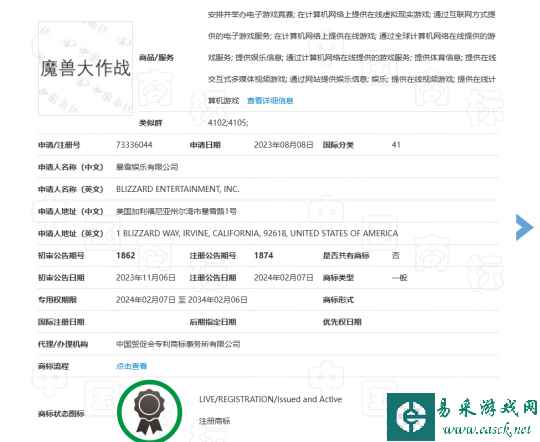Select similar group codes 4102;4105;
The image size is (540, 442).
[x=228, y=123]
